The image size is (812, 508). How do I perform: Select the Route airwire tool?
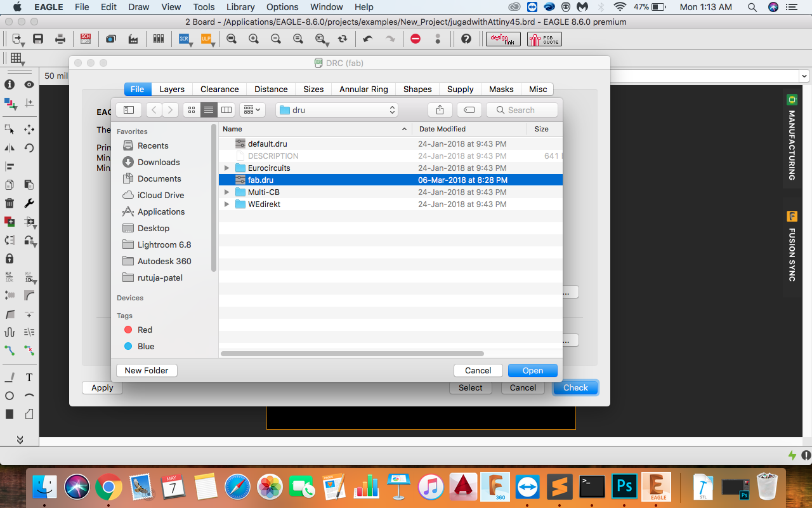(x=10, y=350)
